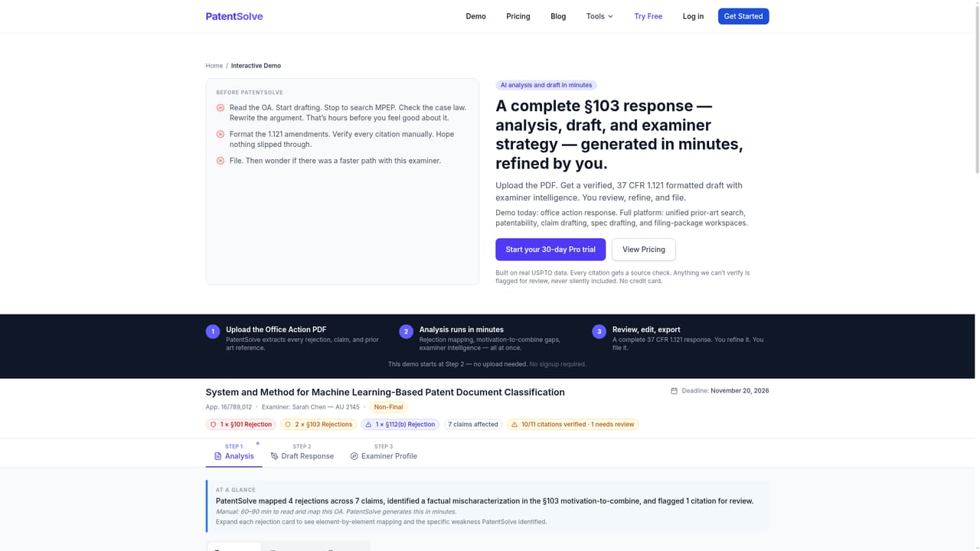The width and height of the screenshot is (980, 551).
Task: Open the Blog nav link
Action: pos(558,16)
